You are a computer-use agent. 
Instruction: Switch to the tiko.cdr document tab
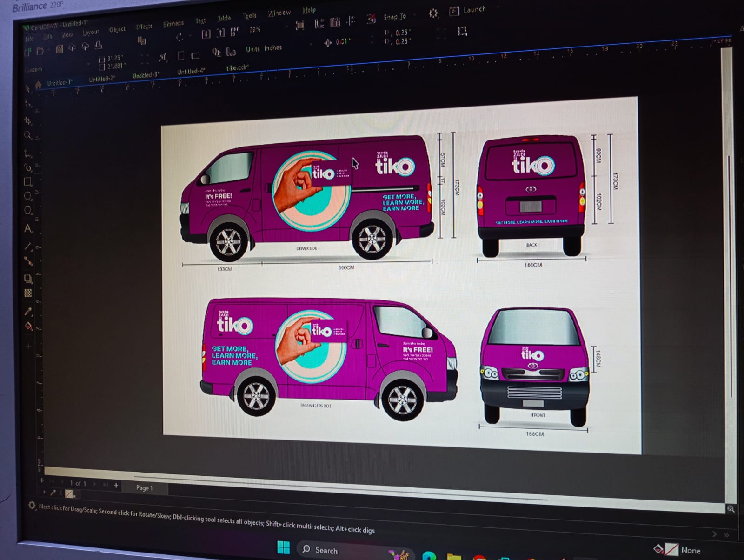[x=238, y=67]
